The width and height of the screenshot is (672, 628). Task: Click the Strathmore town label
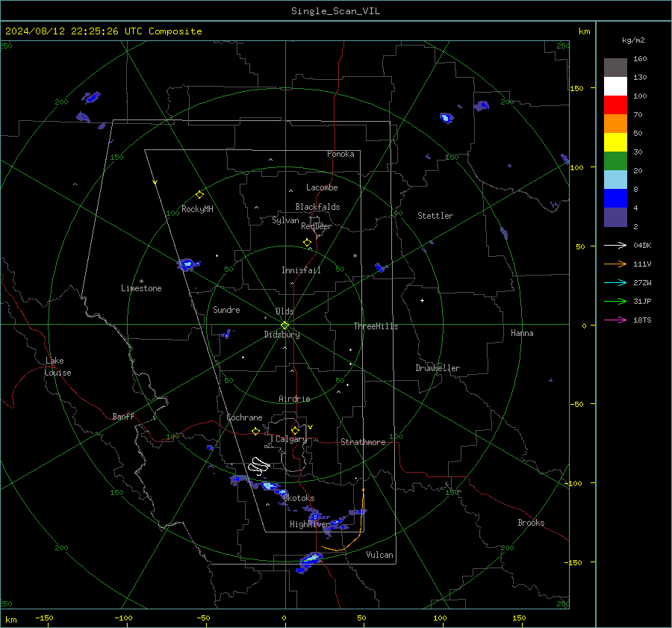363,442
